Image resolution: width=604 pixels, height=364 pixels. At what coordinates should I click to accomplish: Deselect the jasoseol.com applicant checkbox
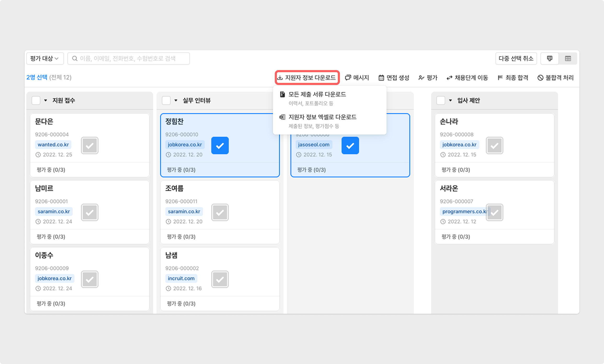350,145
